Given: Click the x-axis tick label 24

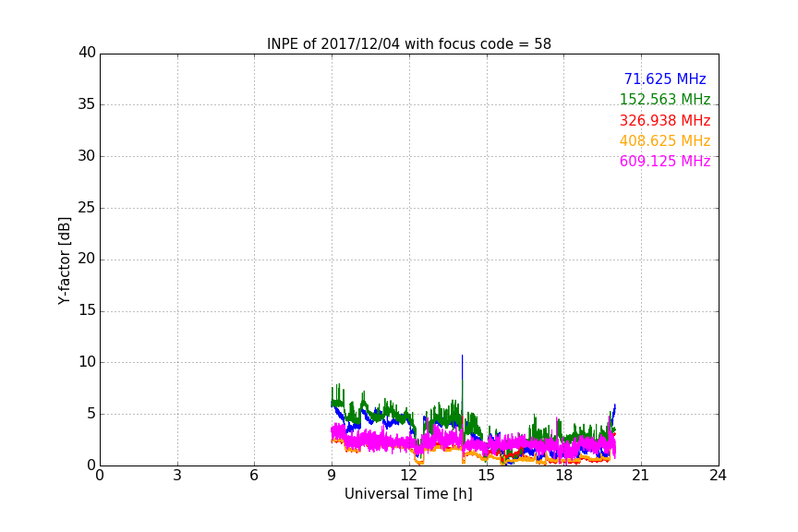Looking at the screenshot, I should click(718, 476).
